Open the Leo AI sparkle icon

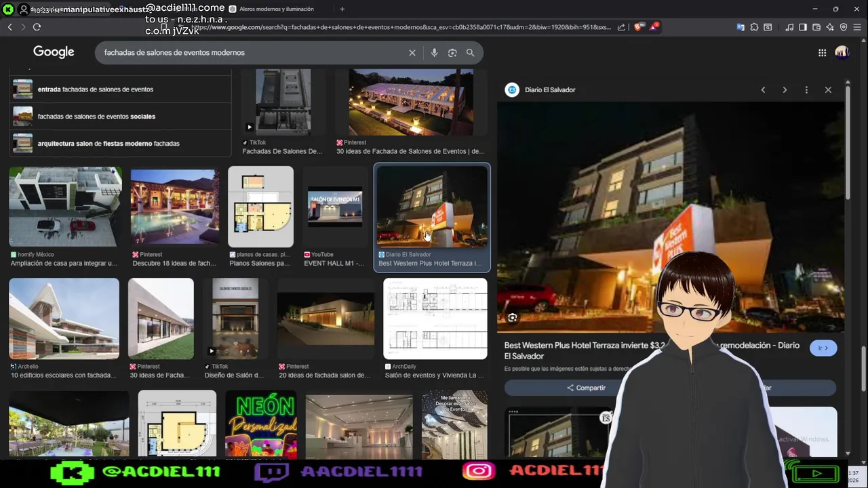click(x=830, y=27)
